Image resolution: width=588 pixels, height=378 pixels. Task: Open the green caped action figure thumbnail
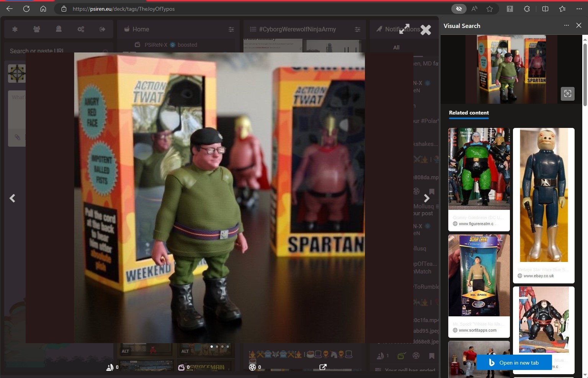pyautogui.click(x=479, y=169)
